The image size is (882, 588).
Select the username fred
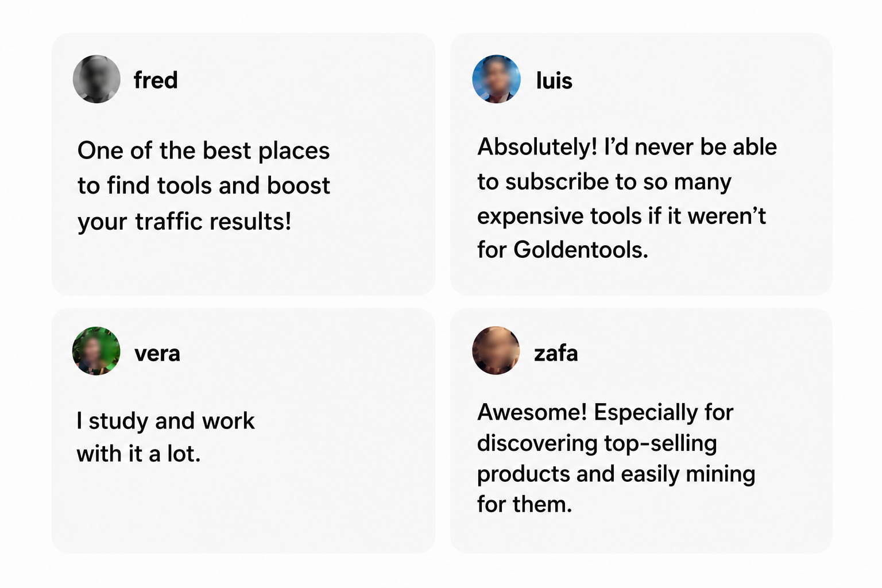(156, 80)
